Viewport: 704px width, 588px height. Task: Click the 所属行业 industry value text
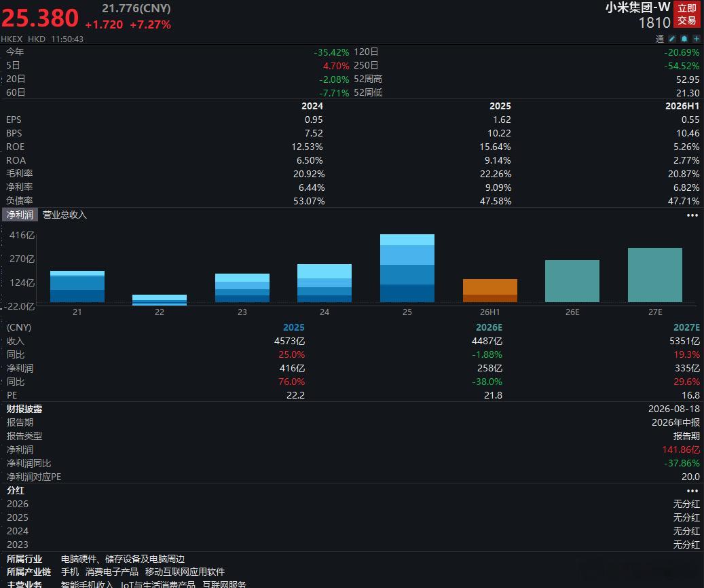click(x=123, y=559)
